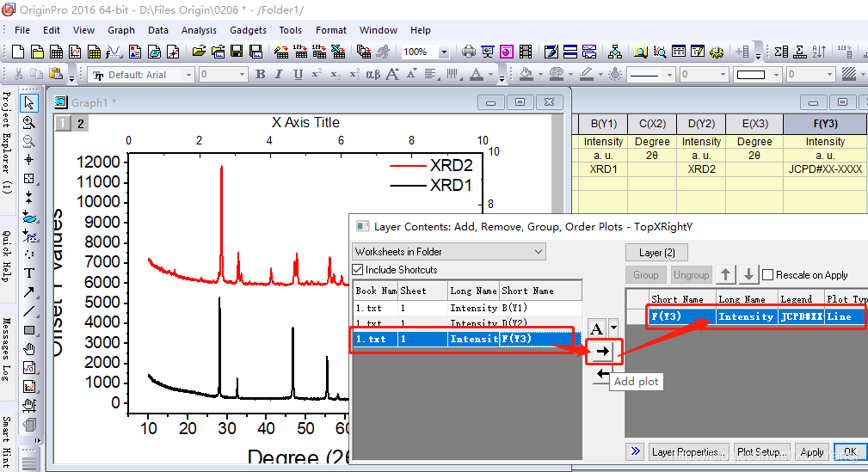
Task: Insert Greek symbols with αβ button
Action: click(373, 74)
